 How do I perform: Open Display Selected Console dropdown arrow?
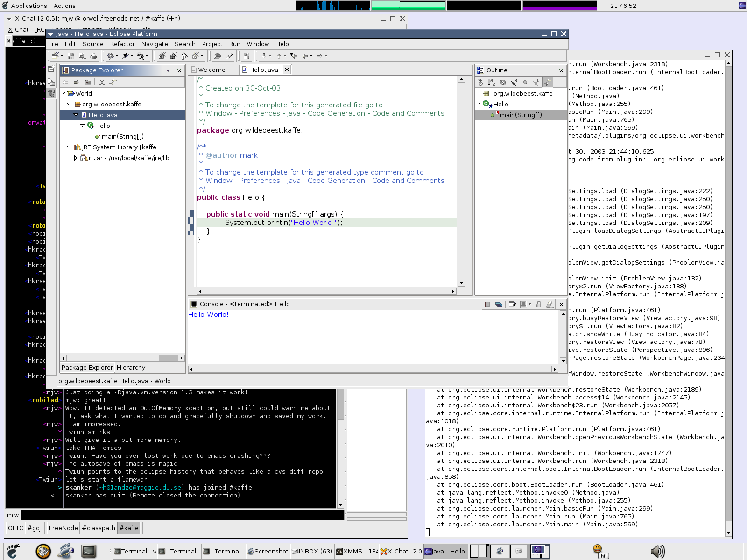tap(529, 304)
